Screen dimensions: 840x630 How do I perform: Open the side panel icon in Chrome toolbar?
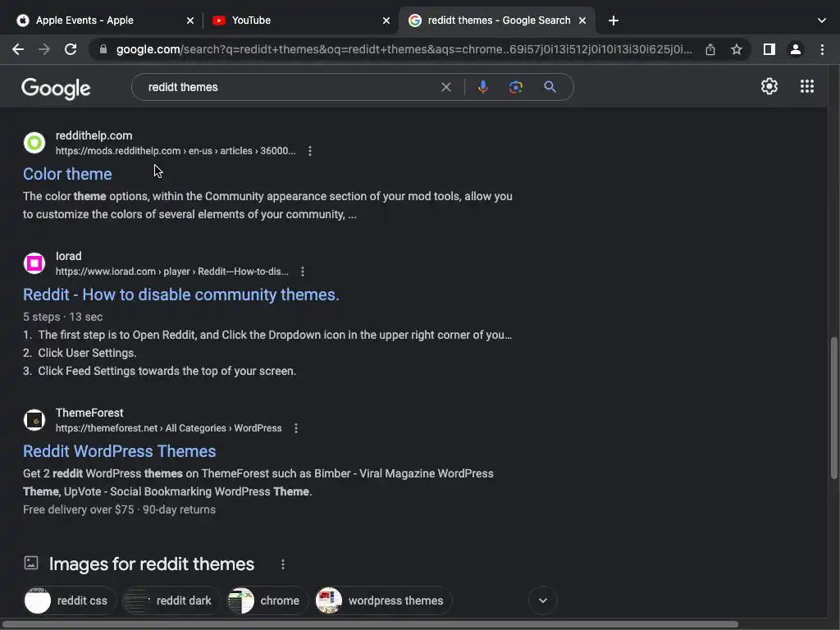[769, 49]
